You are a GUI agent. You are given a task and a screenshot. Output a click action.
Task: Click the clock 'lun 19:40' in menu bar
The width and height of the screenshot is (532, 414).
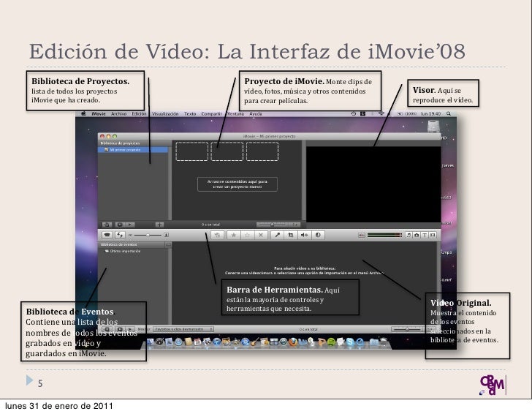431,114
